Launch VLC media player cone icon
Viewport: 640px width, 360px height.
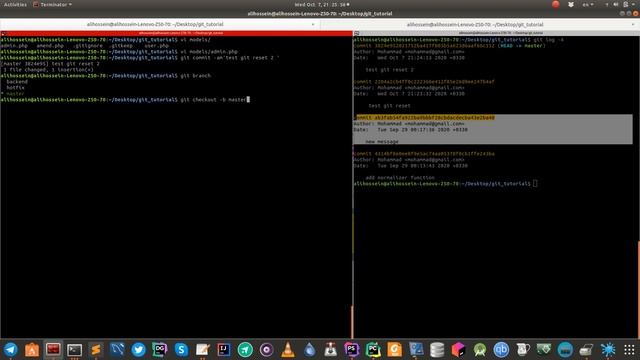point(288,350)
